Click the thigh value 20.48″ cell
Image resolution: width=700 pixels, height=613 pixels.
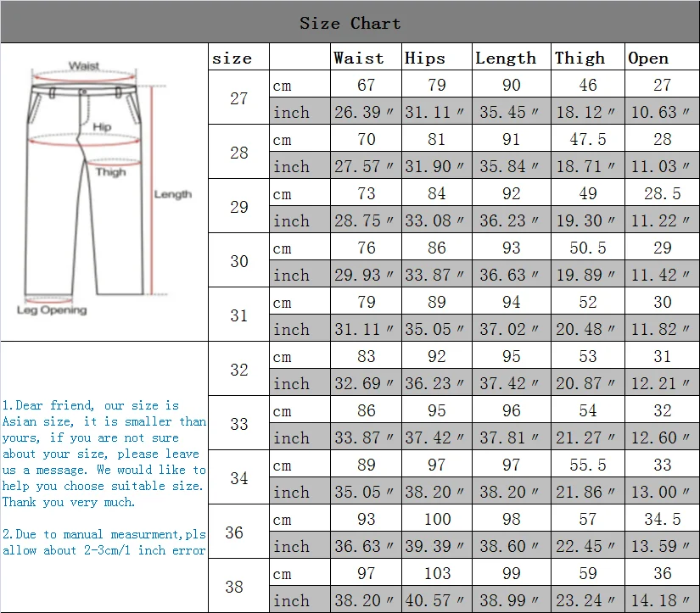(x=588, y=329)
